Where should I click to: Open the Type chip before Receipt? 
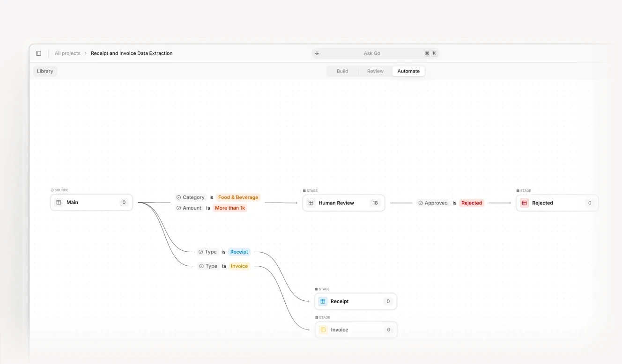point(207,252)
